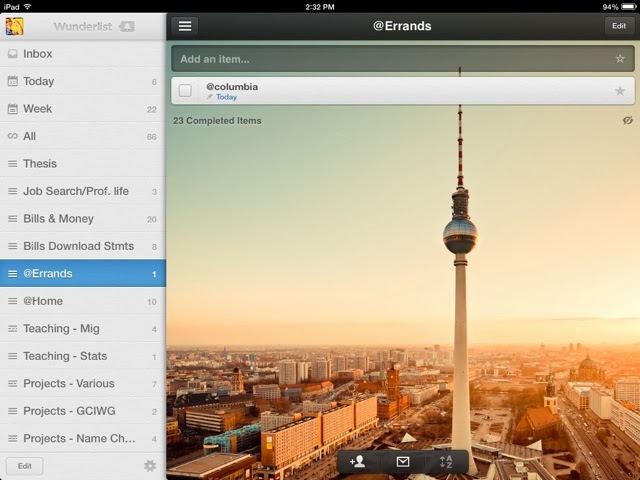Tap the Wi-Fi icon in status bar
Image resolution: width=640 pixels, height=480 pixels.
point(27,7)
